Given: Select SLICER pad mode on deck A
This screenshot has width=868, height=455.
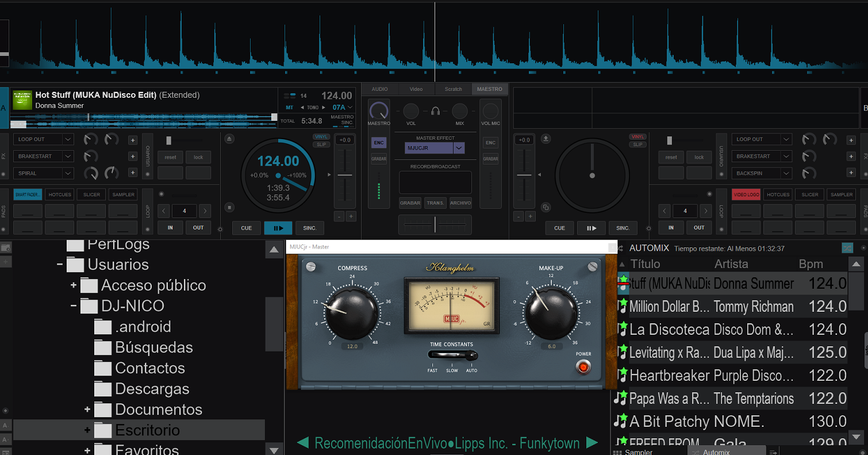Looking at the screenshot, I should pyautogui.click(x=91, y=194).
